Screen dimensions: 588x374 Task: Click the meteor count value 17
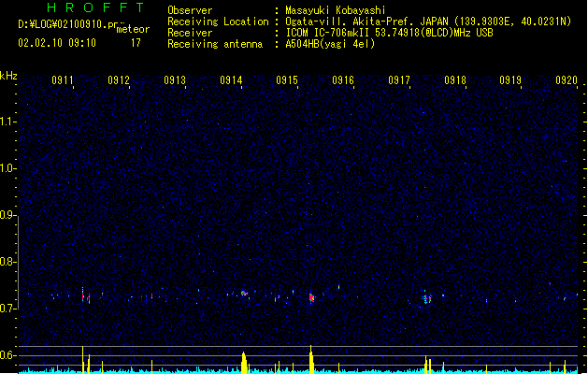[136, 43]
